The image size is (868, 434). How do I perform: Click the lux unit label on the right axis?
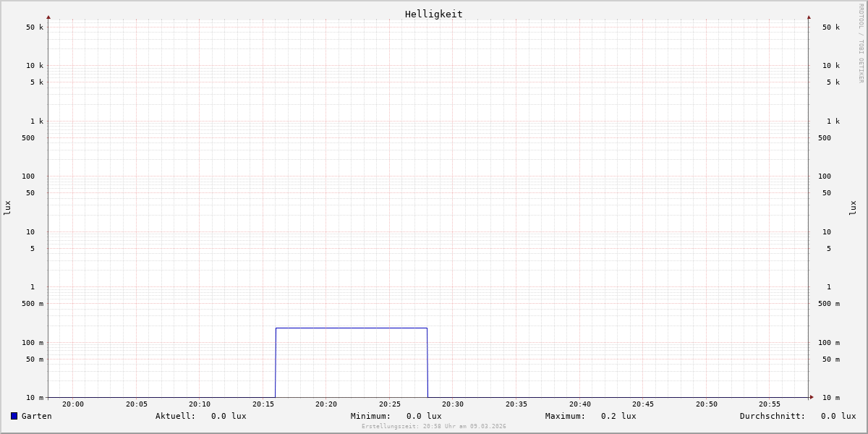pos(853,208)
